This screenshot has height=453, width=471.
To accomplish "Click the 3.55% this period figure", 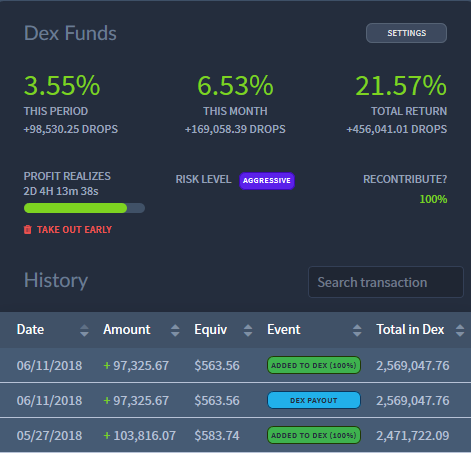I will (x=62, y=86).
